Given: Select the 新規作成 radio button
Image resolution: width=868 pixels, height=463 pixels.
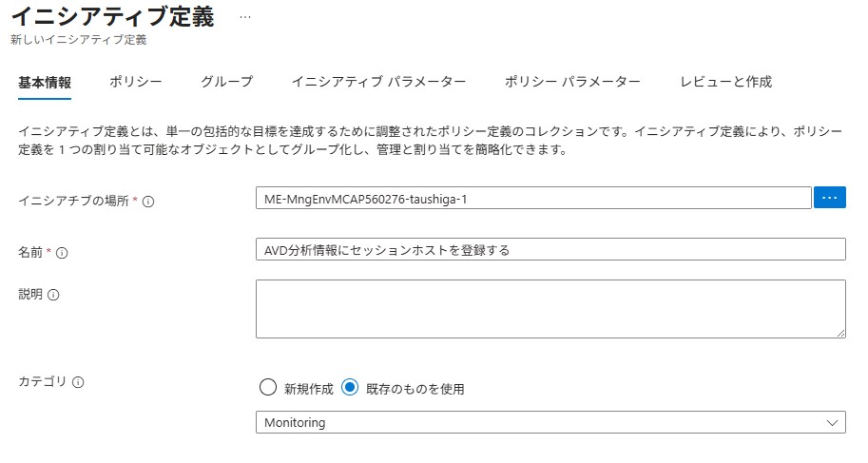Looking at the screenshot, I should pos(267,388).
